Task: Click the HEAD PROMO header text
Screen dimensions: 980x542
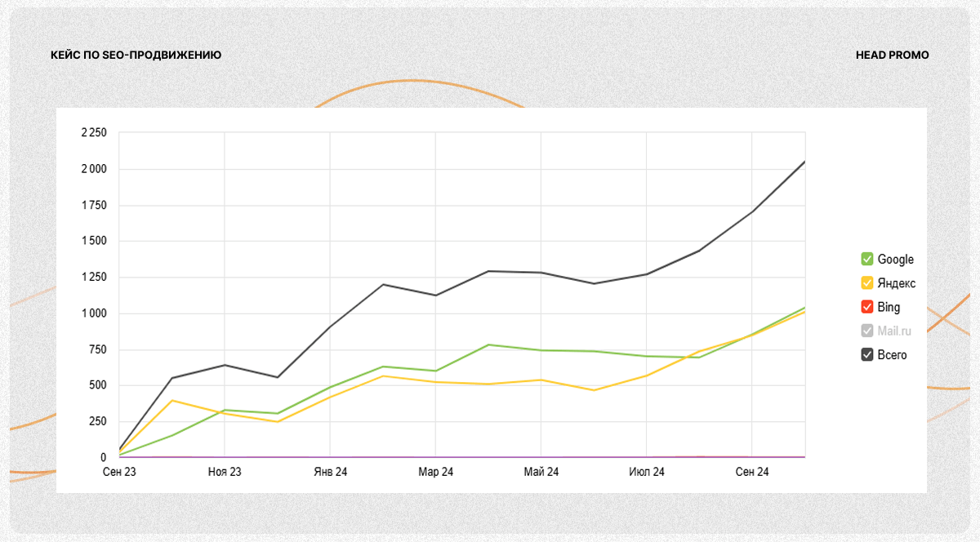Action: 892,56
